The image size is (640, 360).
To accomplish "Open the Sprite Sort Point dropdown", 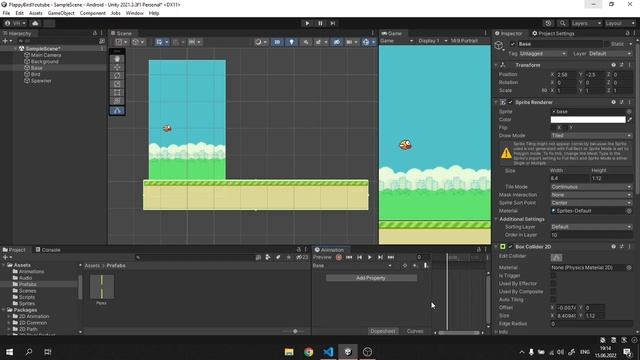I will [591, 203].
